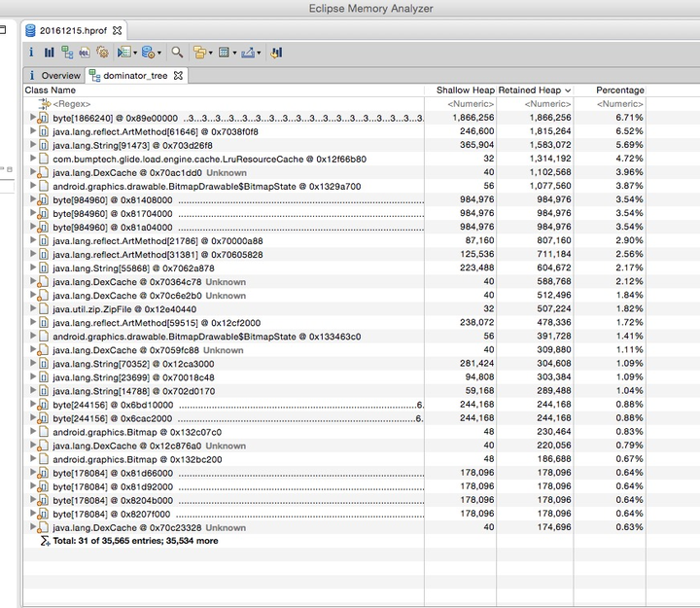Open the Export dropdown arrow
The height and width of the screenshot is (608, 700).
click(x=259, y=53)
